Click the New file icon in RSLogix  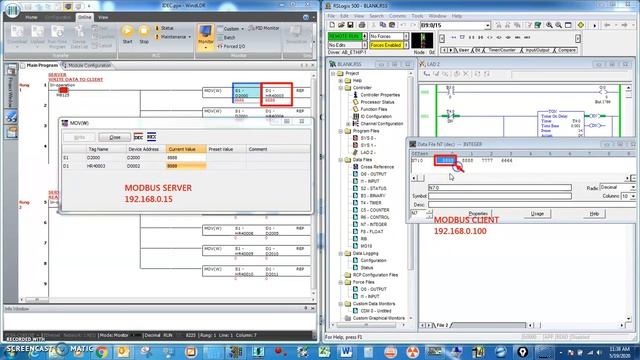pos(332,25)
